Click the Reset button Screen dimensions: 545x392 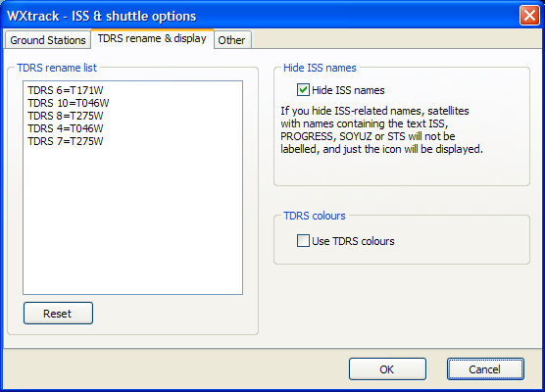click(x=58, y=314)
